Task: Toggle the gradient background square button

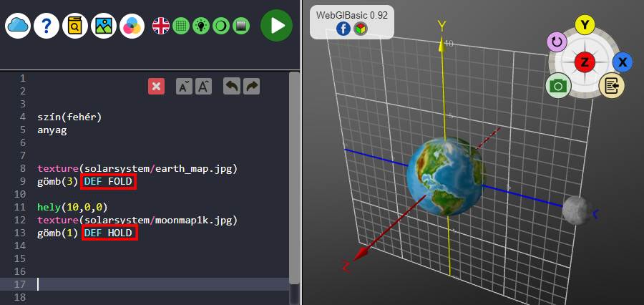Action: click(241, 26)
